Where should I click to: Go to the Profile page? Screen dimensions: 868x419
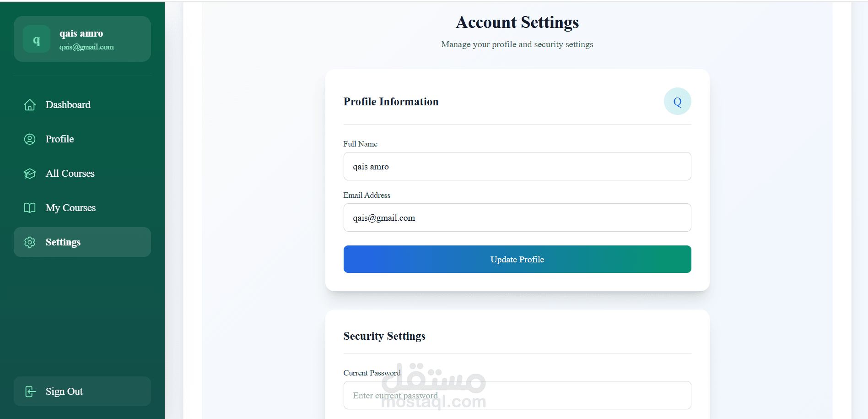click(x=82, y=139)
